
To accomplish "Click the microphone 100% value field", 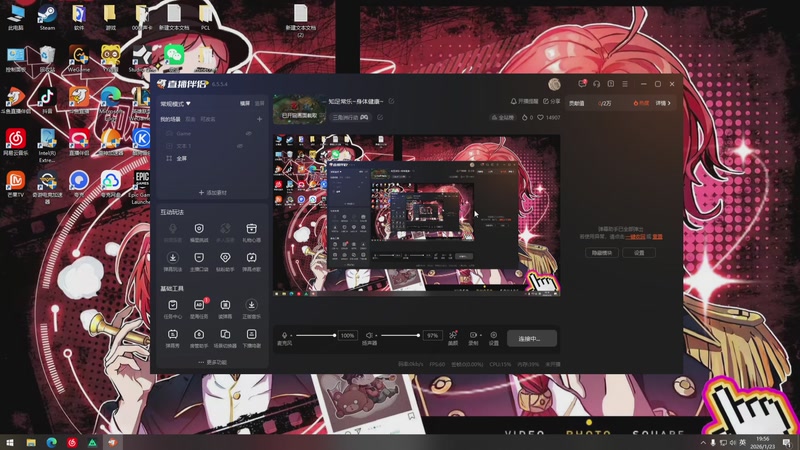I will (347, 335).
